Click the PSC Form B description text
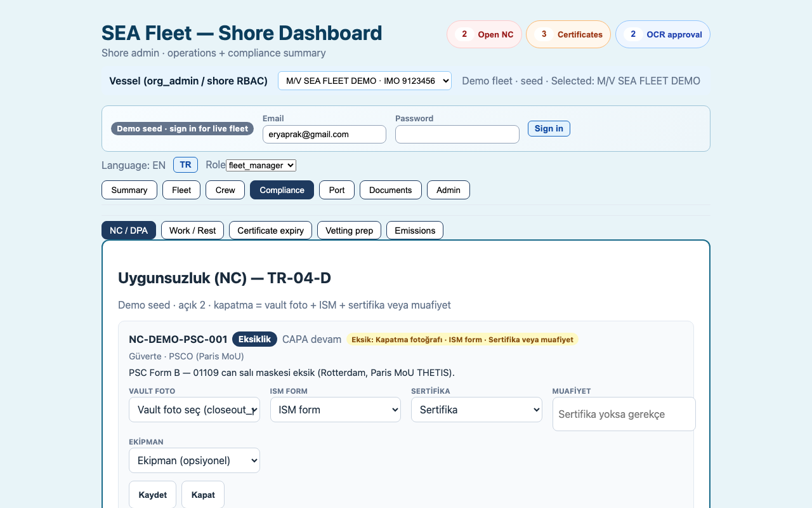This screenshot has width=812, height=508. tap(292, 373)
